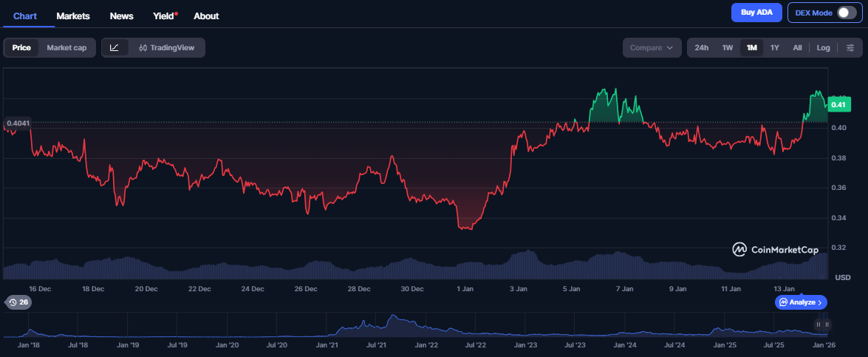Set chart range to 24h

701,47
